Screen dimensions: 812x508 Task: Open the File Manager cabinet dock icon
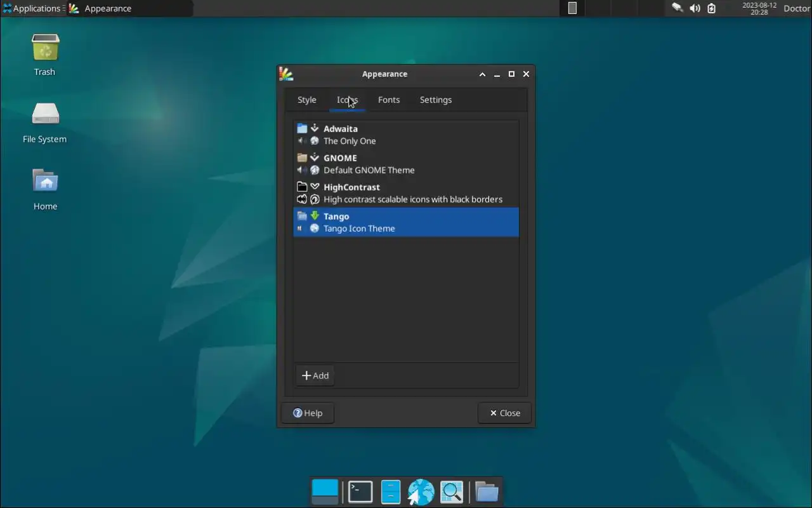pyautogui.click(x=391, y=492)
